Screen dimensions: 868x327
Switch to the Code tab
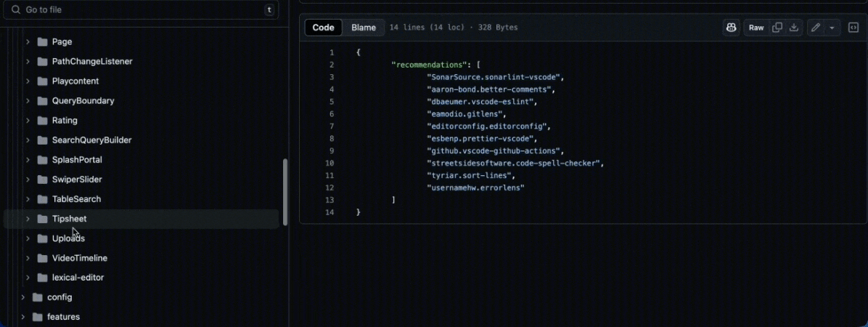click(x=323, y=27)
